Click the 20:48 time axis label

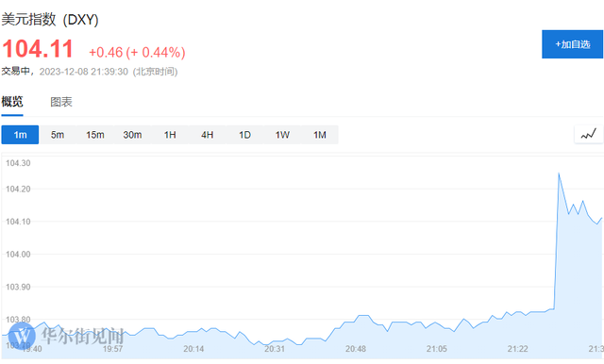click(355, 349)
